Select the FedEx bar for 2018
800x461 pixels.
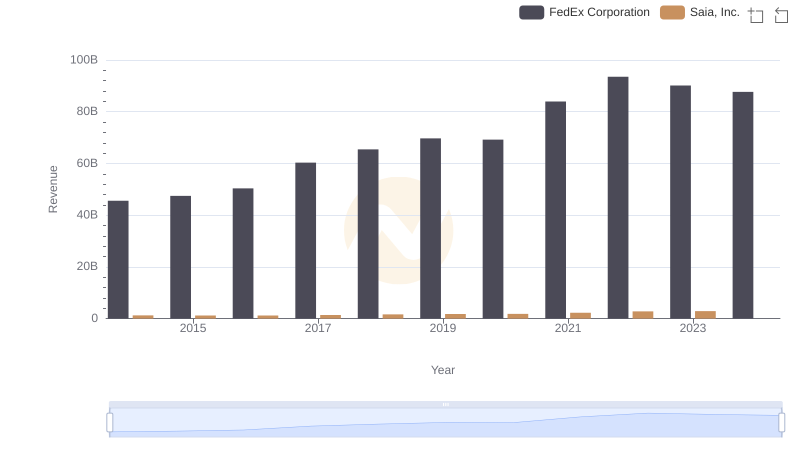pos(368,234)
